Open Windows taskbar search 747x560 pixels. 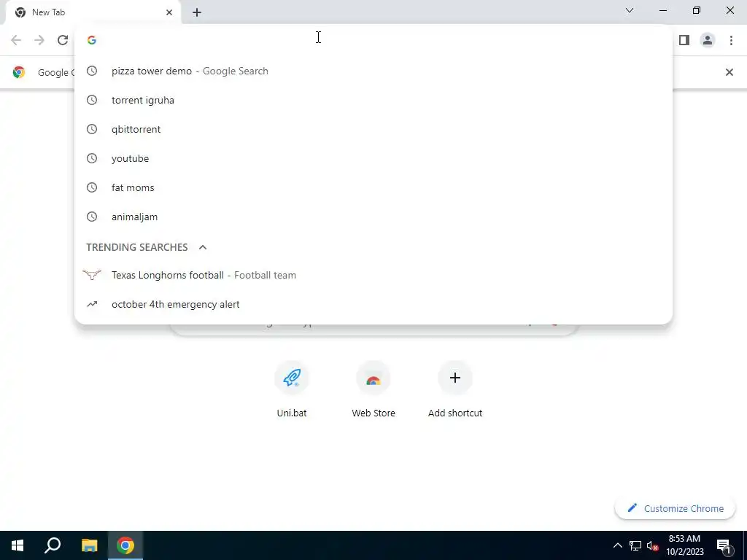[x=53, y=545]
